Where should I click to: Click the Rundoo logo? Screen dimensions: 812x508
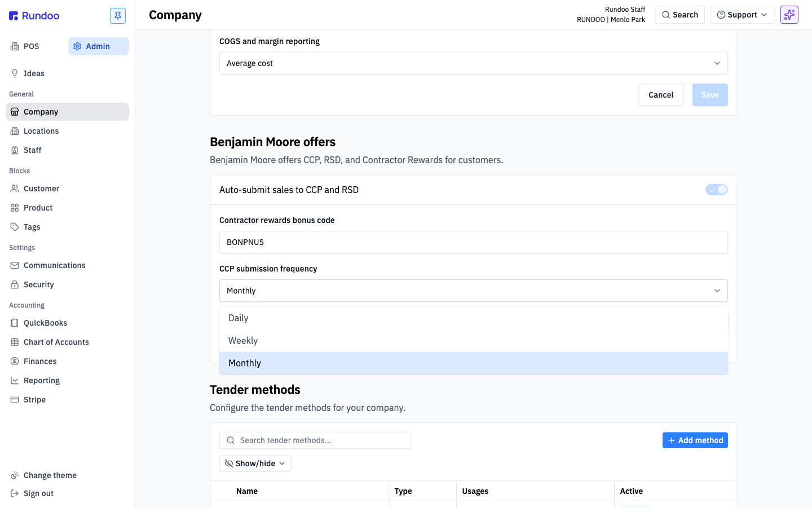[34, 16]
